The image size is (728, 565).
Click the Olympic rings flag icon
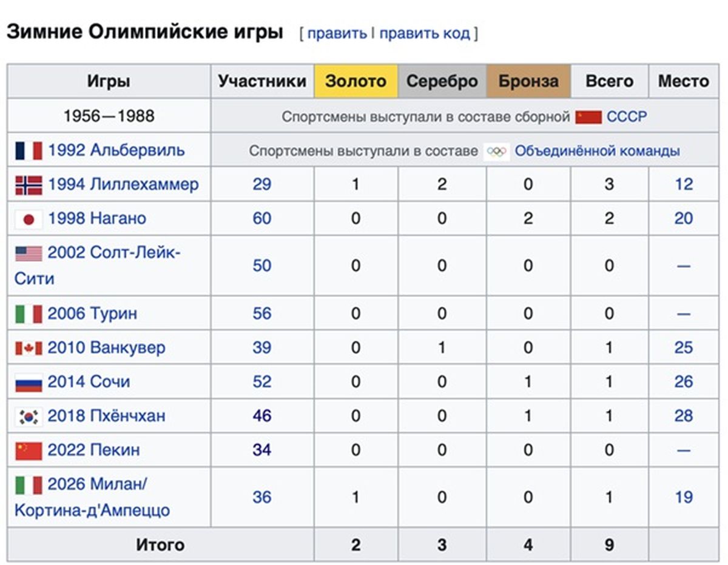point(497,151)
